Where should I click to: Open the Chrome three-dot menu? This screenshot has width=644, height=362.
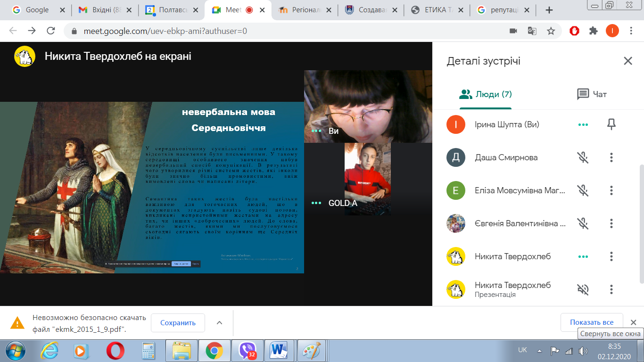coord(631,31)
